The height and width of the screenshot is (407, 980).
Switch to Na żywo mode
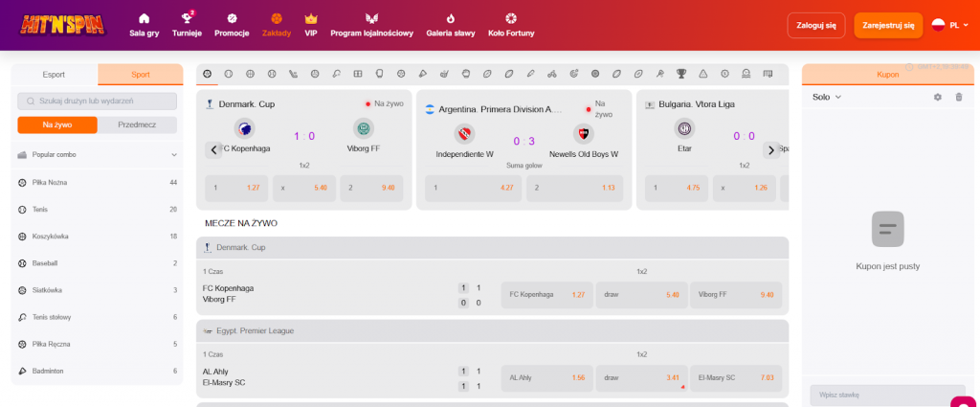point(57,125)
